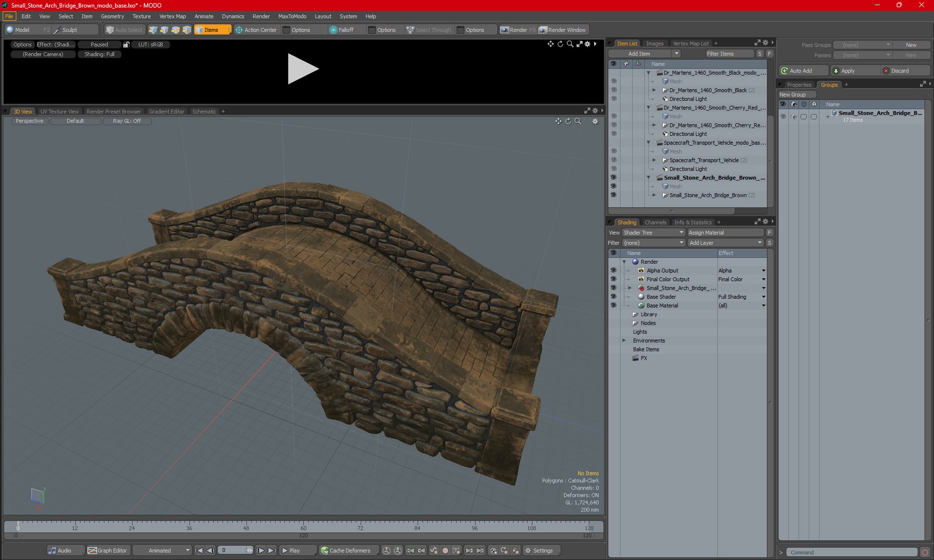Image resolution: width=934 pixels, height=560 pixels.
Task: Select Edges selection mode icon
Action: pyautogui.click(x=164, y=30)
